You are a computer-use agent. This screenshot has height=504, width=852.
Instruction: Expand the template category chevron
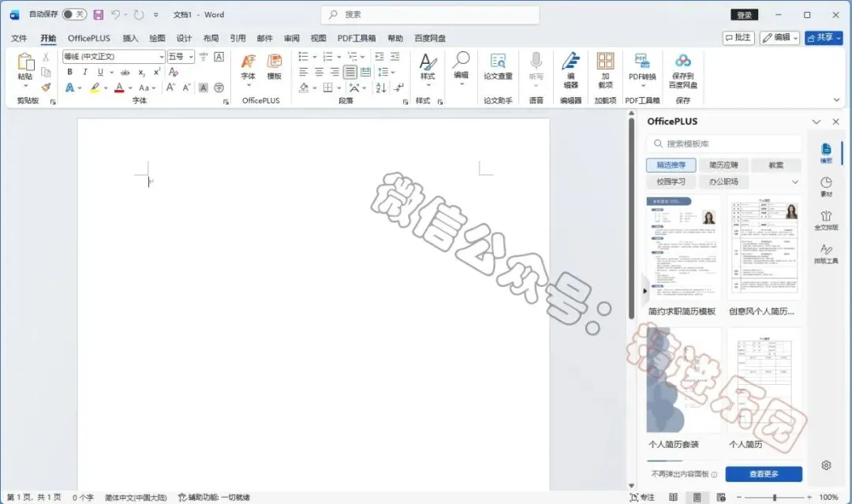click(795, 182)
